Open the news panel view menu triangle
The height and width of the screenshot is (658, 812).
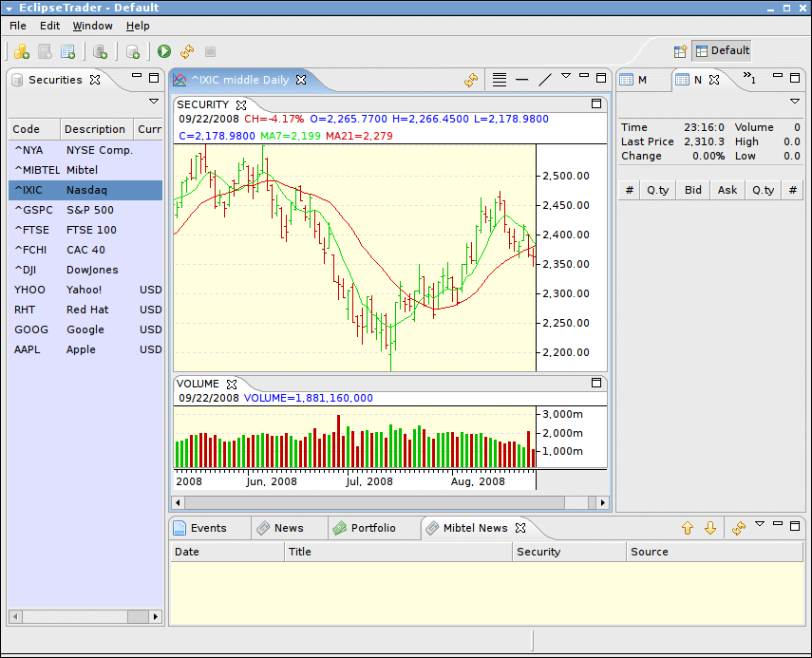pyautogui.click(x=760, y=524)
